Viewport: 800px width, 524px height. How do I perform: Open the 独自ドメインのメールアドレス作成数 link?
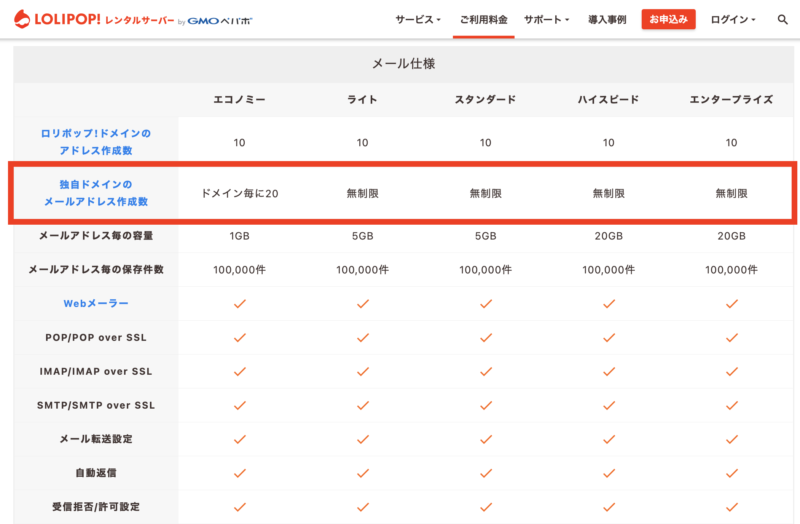[96, 193]
